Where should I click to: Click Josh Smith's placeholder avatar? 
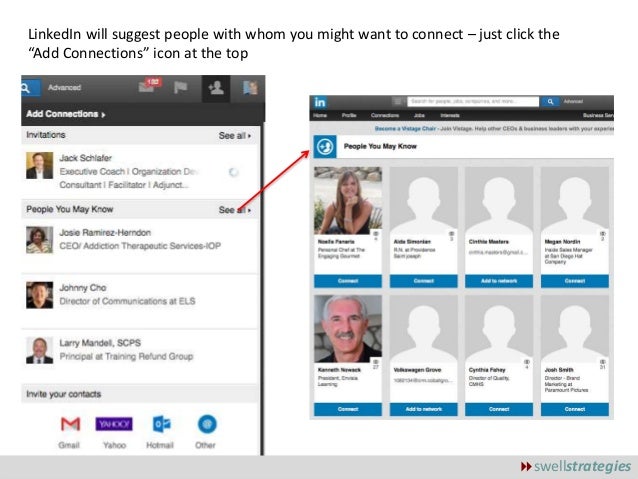click(575, 329)
